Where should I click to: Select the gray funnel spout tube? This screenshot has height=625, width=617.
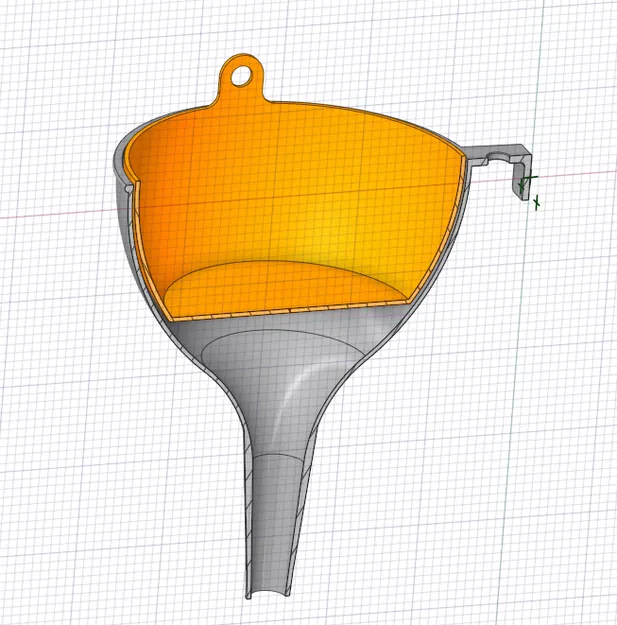click(x=275, y=518)
